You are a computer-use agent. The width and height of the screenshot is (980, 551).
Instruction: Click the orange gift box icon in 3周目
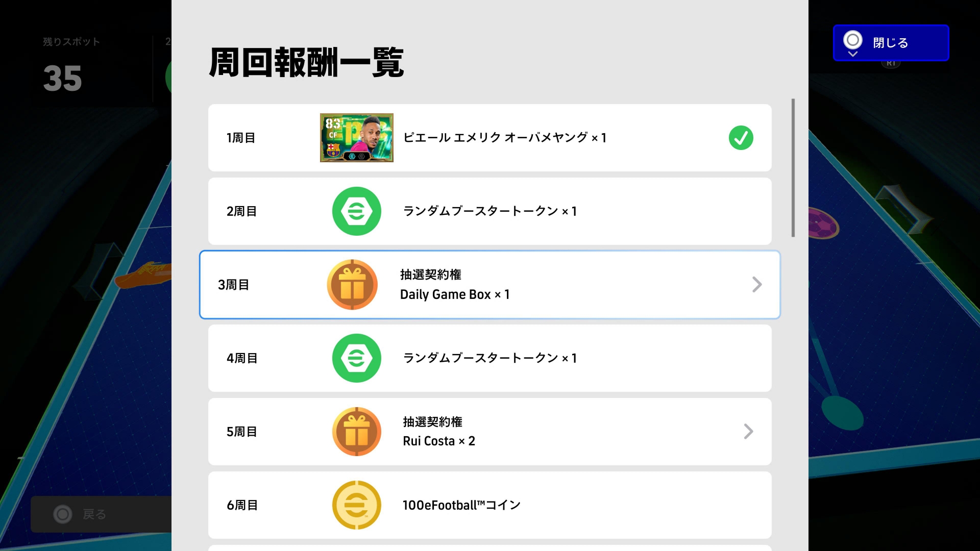coord(352,285)
